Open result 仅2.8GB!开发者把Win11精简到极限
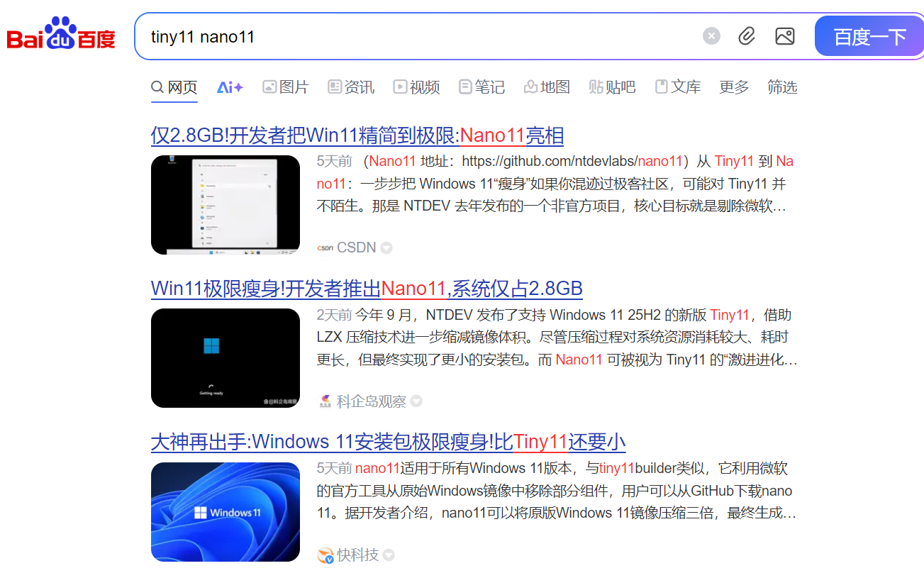This screenshot has height=573, width=924. click(357, 135)
